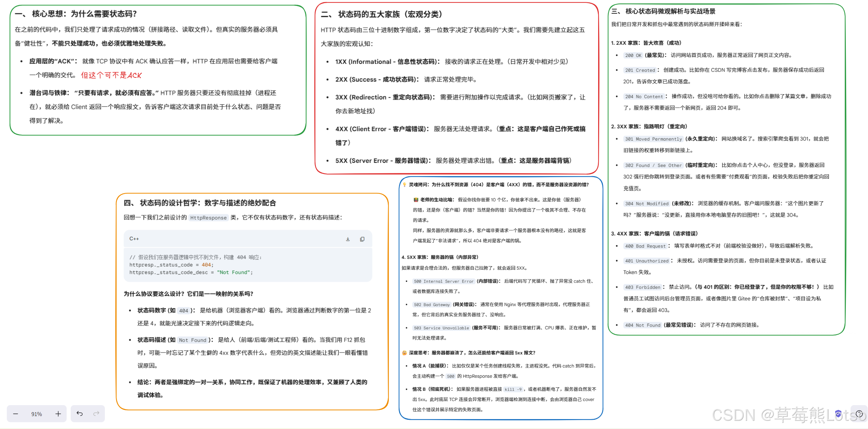Screen dimensions: 868x429
Task: Click the 老师的生动比喻 paragraph label
Action: 433,200
